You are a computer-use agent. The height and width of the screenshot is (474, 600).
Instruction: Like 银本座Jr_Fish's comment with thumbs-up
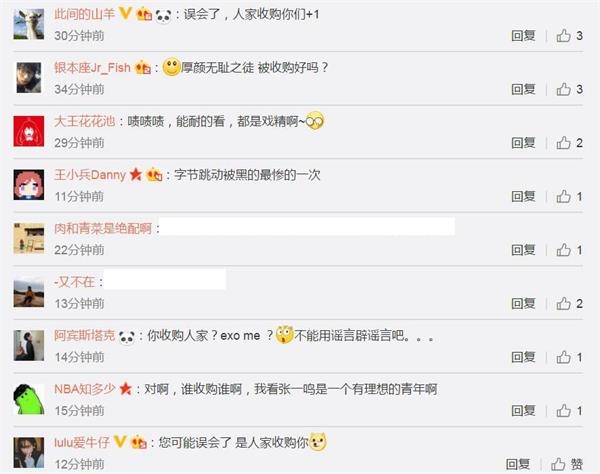[x=563, y=89]
